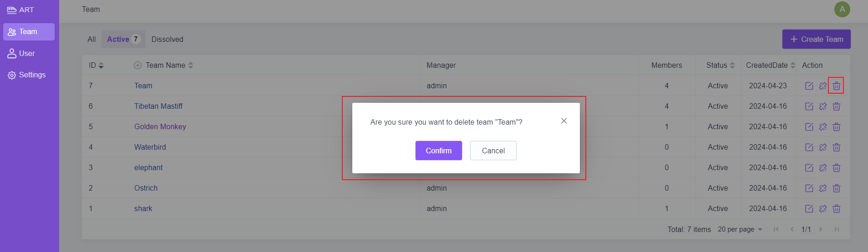Click the Manager column header
This screenshot has height=252, width=868.
click(x=441, y=66)
